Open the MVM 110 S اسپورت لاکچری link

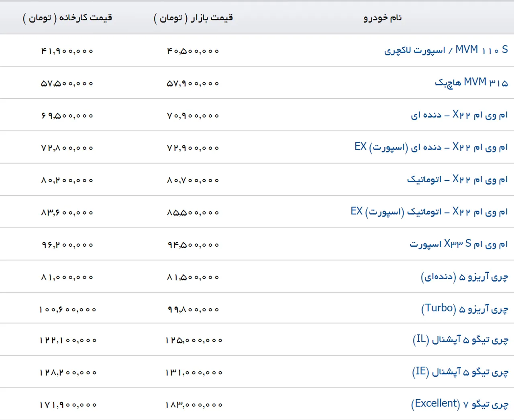tap(446, 50)
